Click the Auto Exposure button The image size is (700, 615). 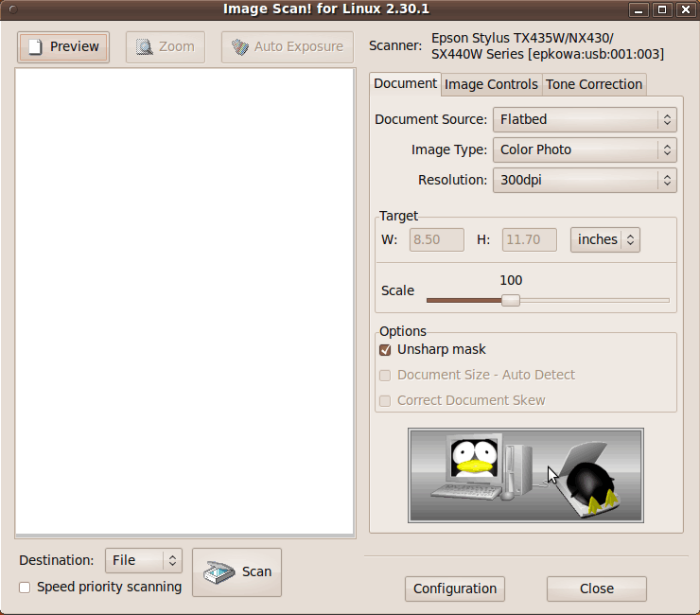click(x=287, y=47)
